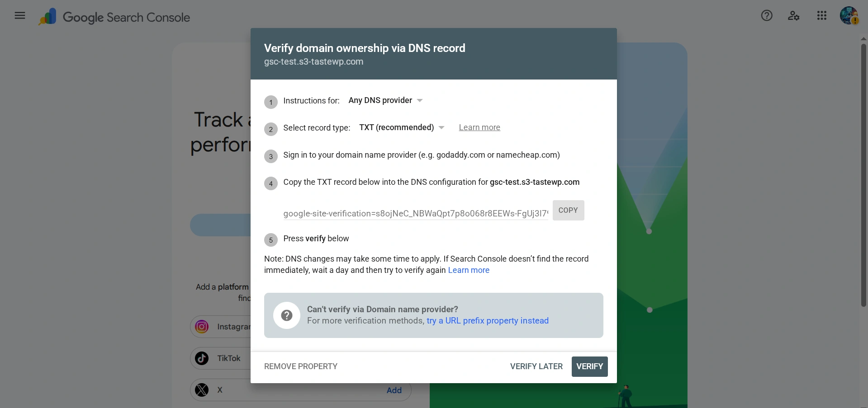The image size is (868, 408).
Task: Click the question mark icon in help box
Action: [287, 315]
